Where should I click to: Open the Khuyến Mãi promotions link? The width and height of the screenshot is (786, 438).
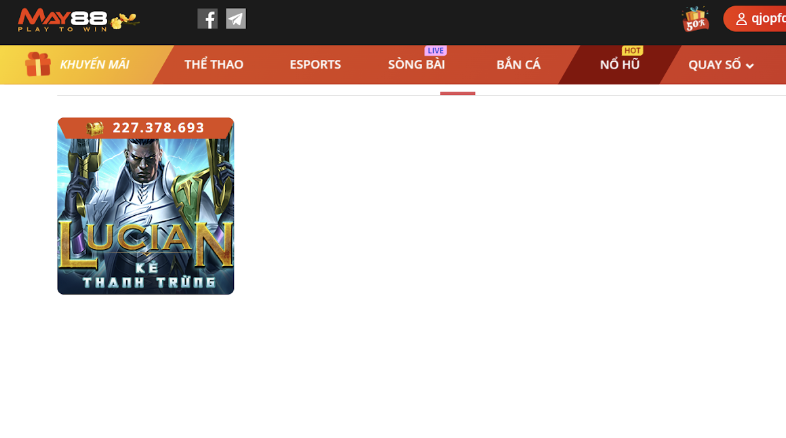94,65
